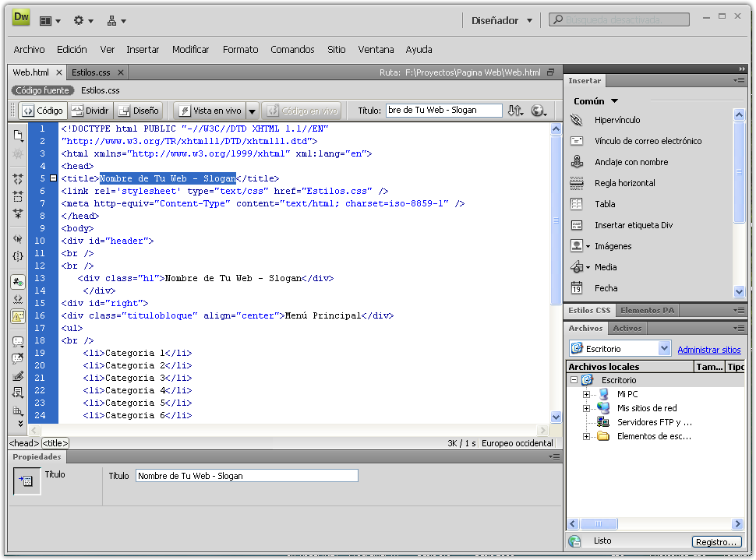Click Vínculo de correo electrónico icon

tap(577, 141)
